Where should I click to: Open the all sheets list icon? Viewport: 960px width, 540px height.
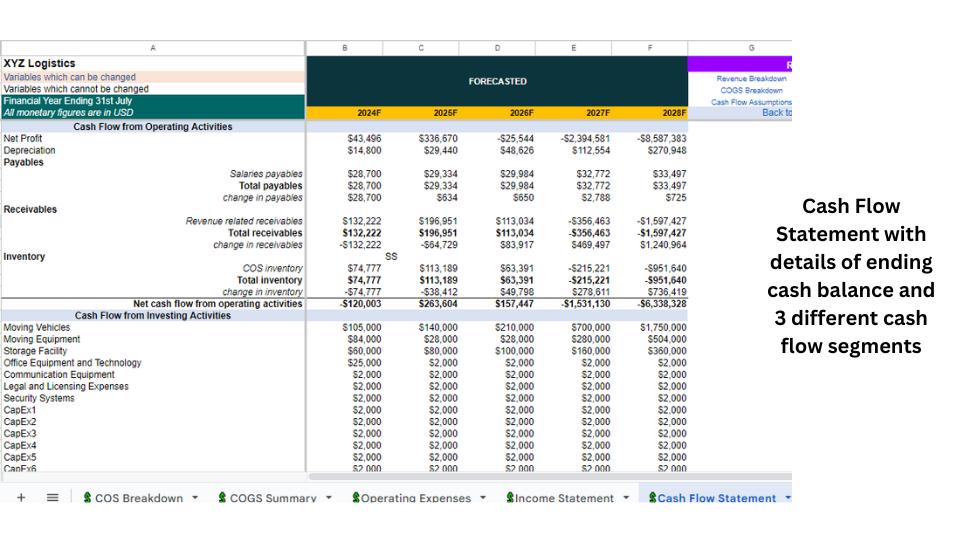point(53,497)
